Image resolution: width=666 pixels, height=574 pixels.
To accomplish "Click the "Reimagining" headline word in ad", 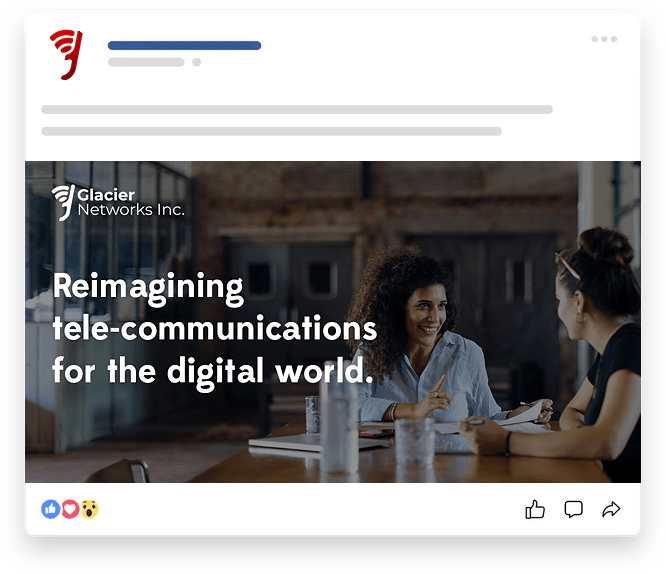I will point(148,288).
